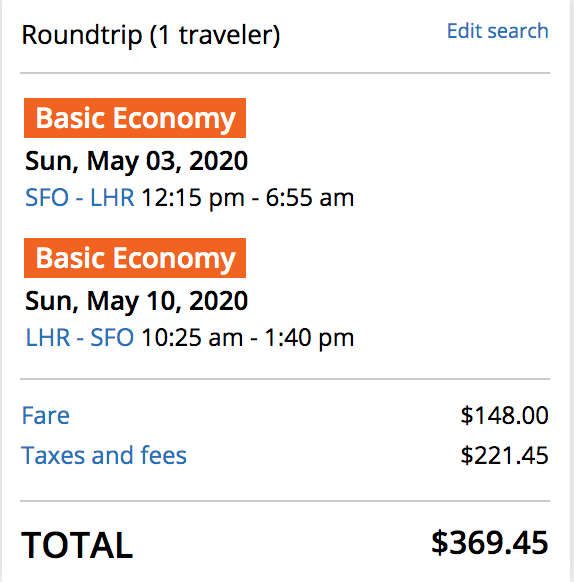Click the $148.00 fare amount
The height and width of the screenshot is (582, 574).
504,415
